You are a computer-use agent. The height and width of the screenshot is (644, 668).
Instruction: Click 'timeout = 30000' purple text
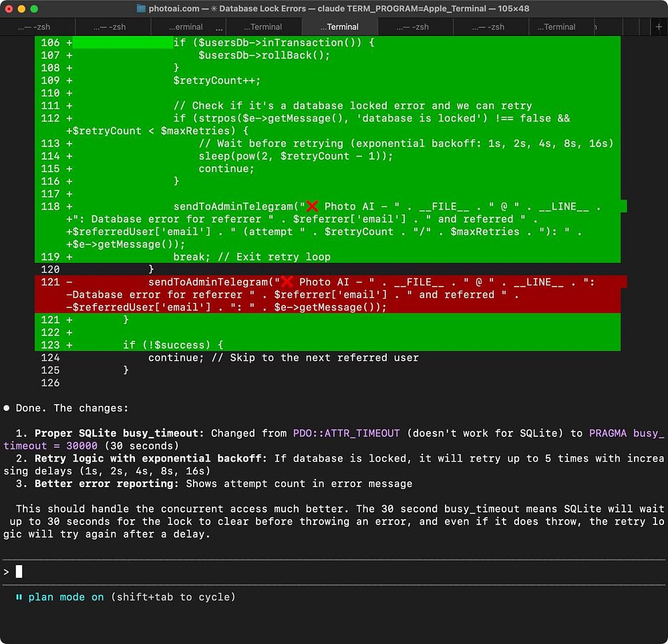pos(50,446)
